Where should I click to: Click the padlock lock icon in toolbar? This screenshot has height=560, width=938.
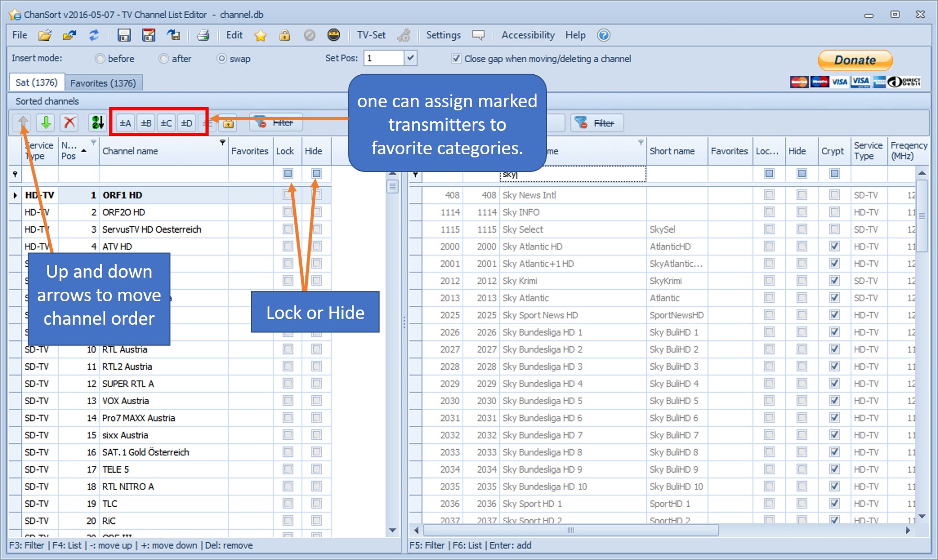284,35
